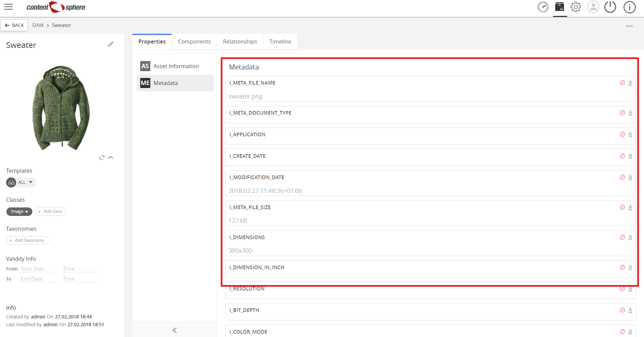Click the Time field in To row
The height and width of the screenshot is (337, 644).
(80, 279)
